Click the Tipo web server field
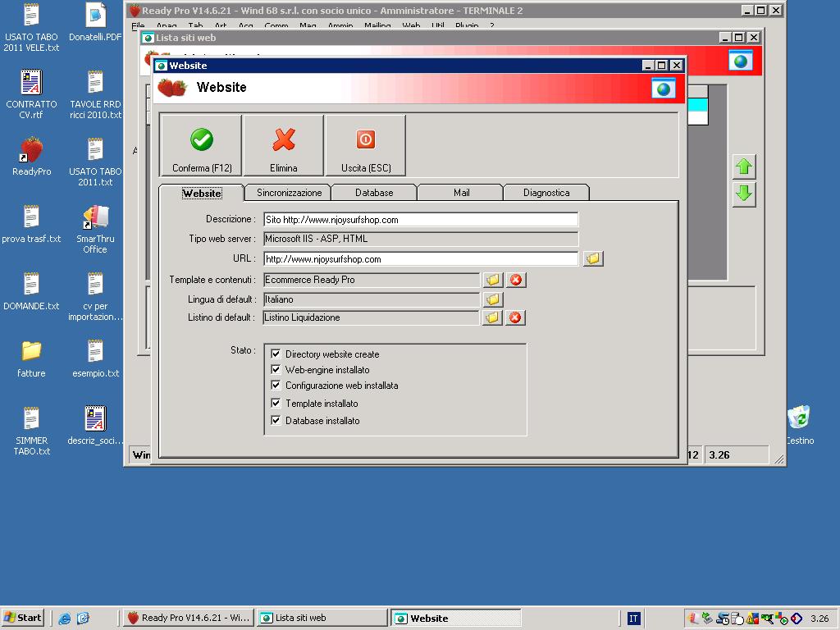This screenshot has height=630, width=840. tap(421, 239)
